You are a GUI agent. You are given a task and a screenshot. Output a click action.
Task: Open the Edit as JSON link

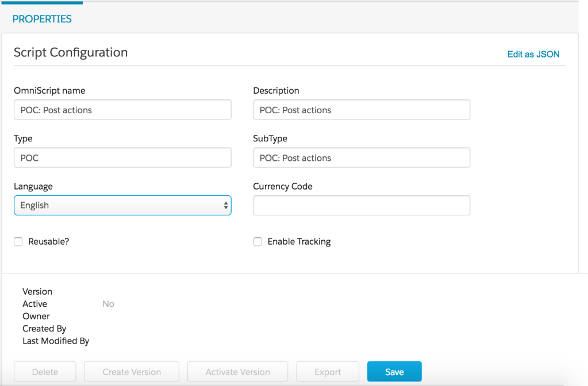tap(533, 54)
